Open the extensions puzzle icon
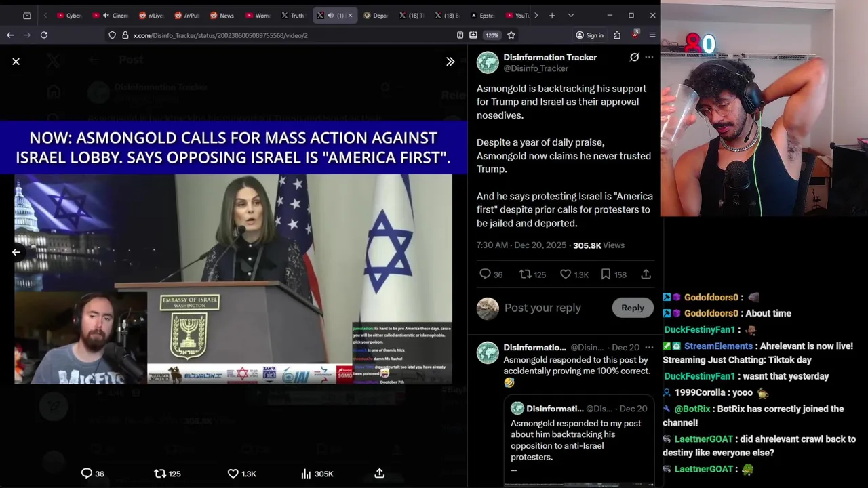868x488 pixels. [x=617, y=35]
